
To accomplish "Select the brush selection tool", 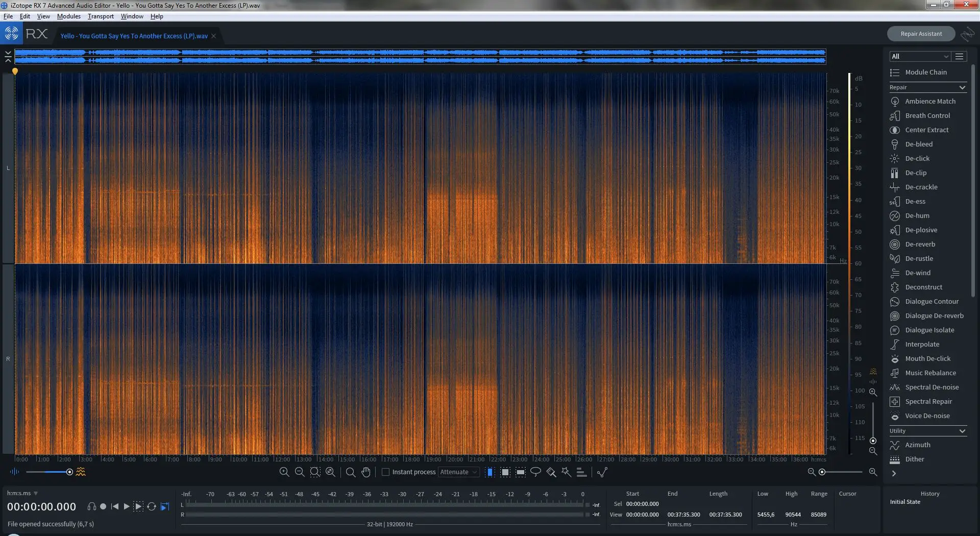I will [551, 472].
